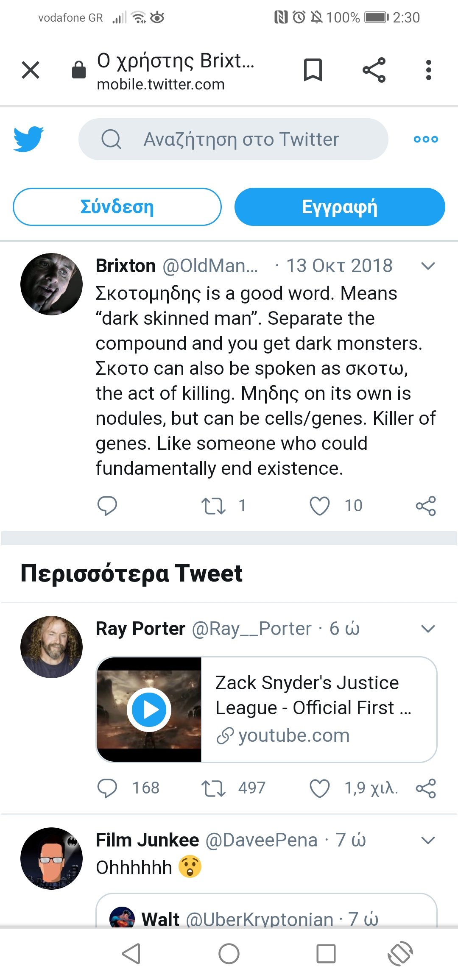Viewport: 458px width, 980px height.
Task: Open the browser share icon
Action: click(x=374, y=70)
